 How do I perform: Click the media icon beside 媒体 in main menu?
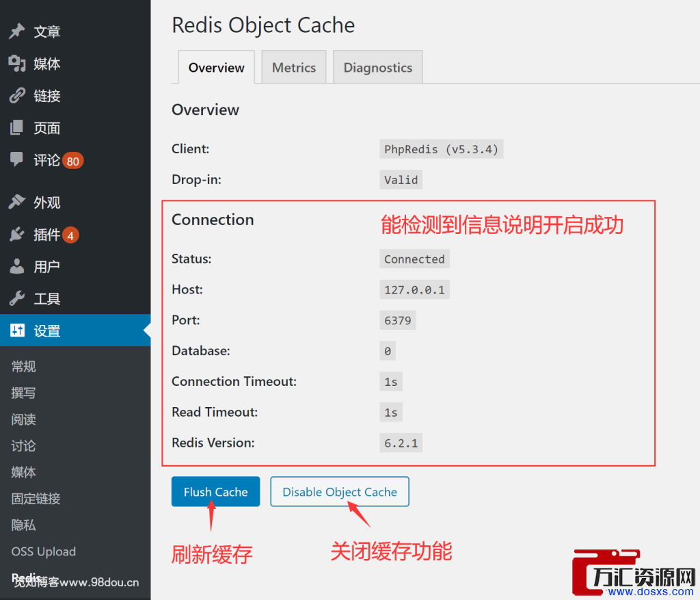click(x=17, y=64)
